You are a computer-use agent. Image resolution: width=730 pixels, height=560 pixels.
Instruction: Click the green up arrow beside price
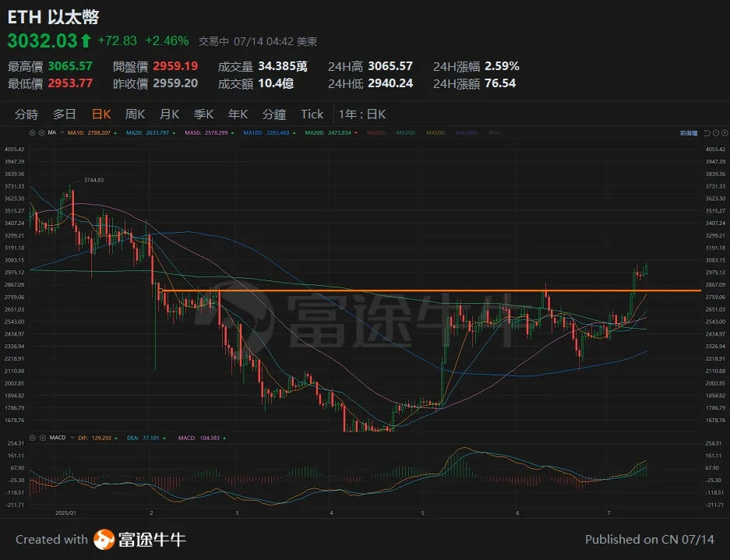(86, 41)
